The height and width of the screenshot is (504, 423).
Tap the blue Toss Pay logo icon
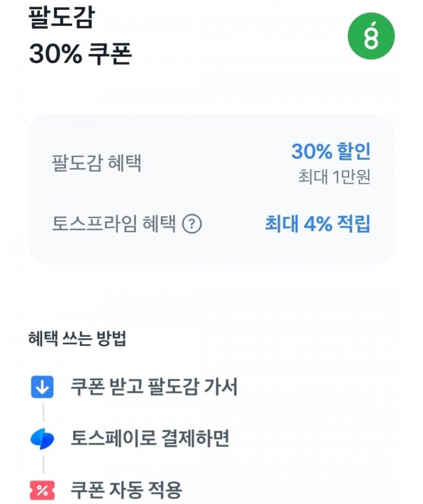[42, 439]
